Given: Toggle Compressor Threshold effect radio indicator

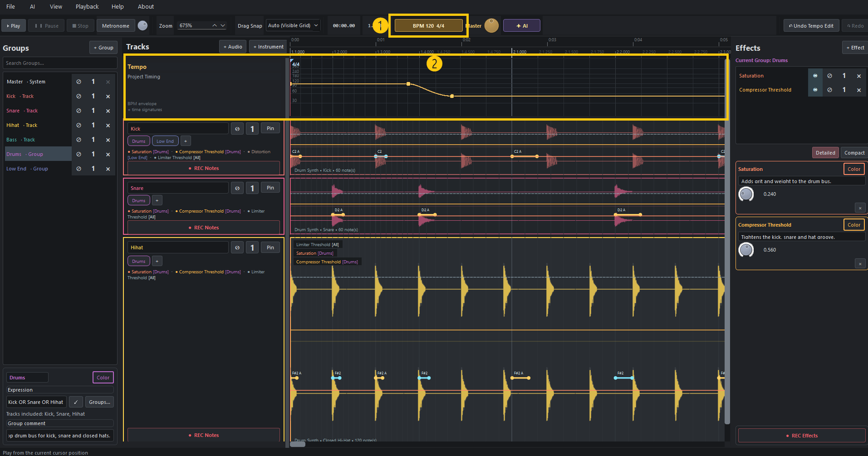Looking at the screenshot, I should (x=815, y=90).
